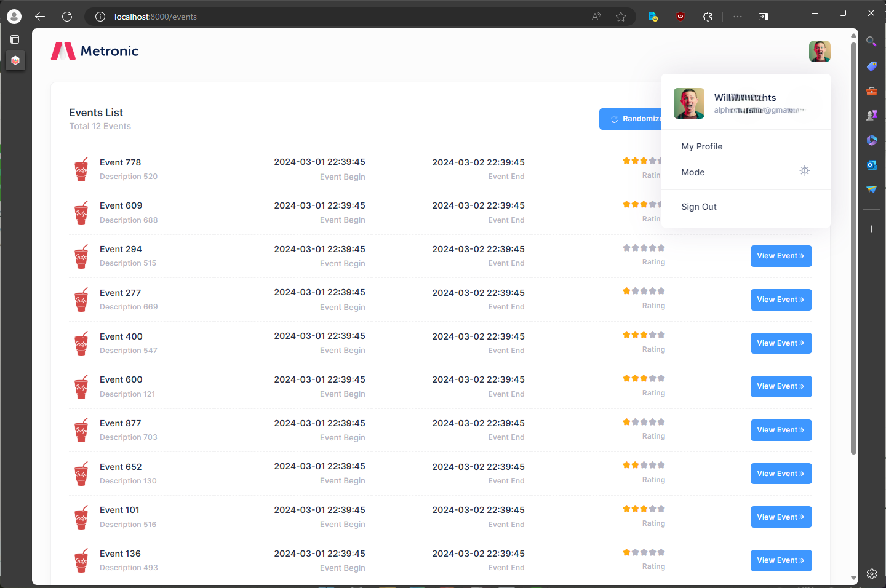Open the sidebar Tools briefcase icon

[x=871, y=91]
